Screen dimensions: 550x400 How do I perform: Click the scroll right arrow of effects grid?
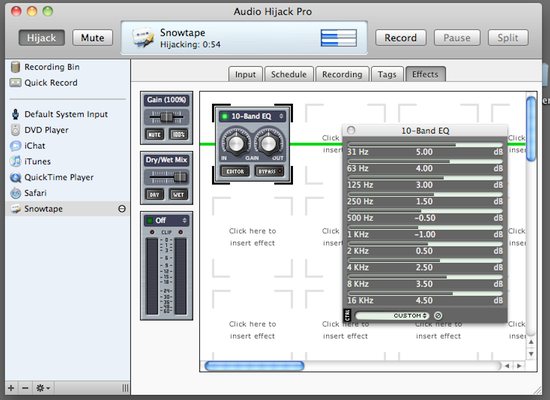click(519, 366)
